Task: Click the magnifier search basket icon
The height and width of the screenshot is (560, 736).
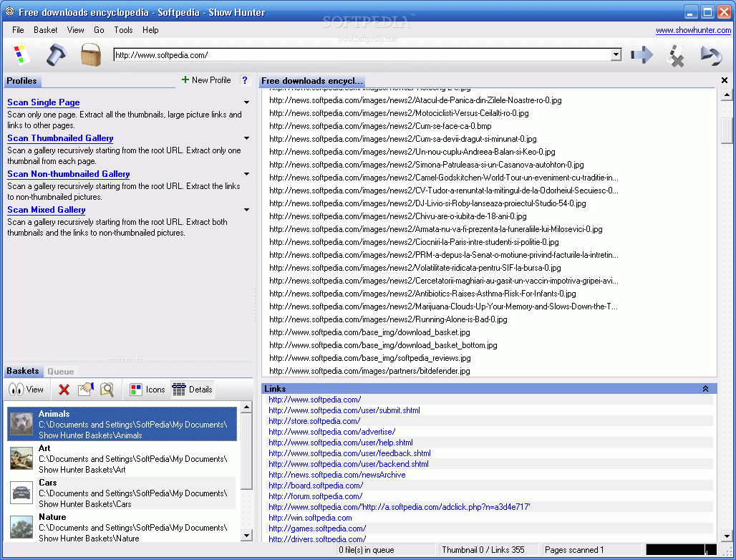Action: tap(107, 389)
